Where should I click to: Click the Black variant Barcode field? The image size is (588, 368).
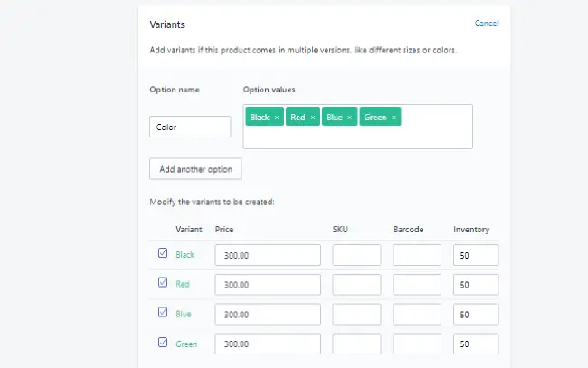point(417,255)
